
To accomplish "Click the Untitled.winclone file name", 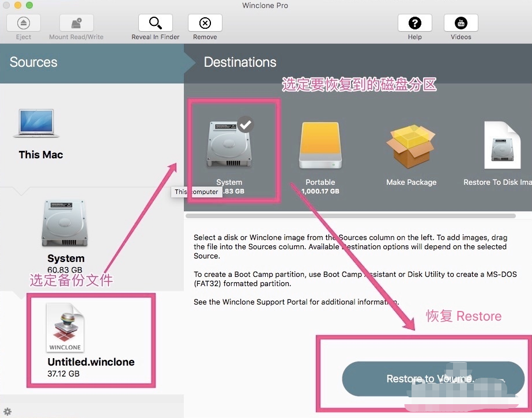I will [x=91, y=362].
